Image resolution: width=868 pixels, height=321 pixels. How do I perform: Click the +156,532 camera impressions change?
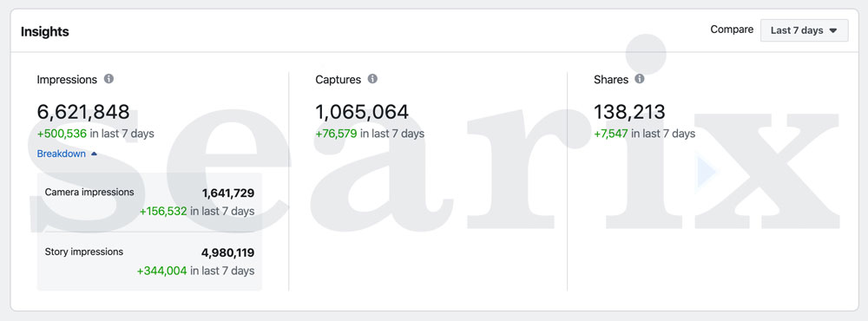pyautogui.click(x=163, y=212)
